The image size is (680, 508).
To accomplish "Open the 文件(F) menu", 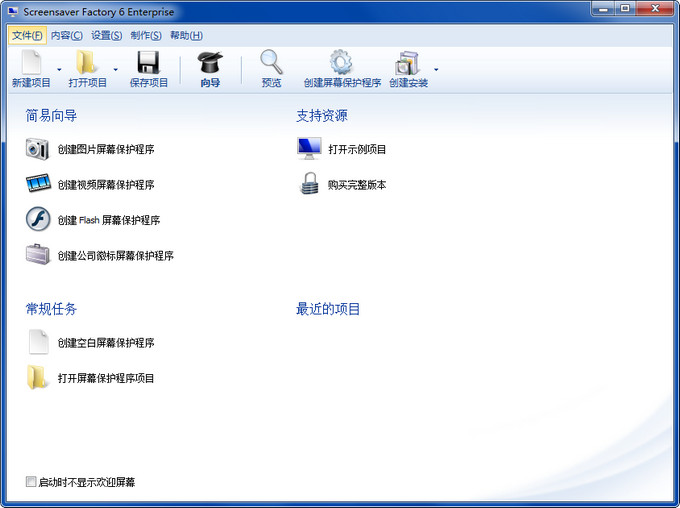I will (27, 36).
